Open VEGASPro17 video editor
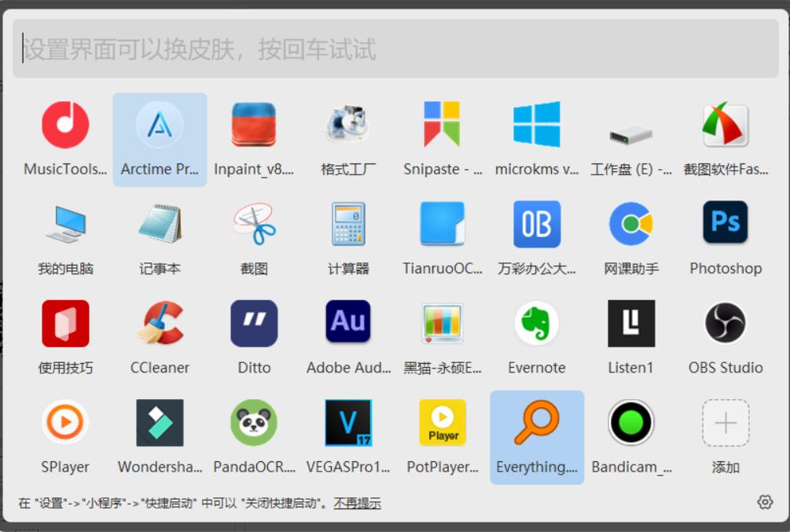 point(347,431)
